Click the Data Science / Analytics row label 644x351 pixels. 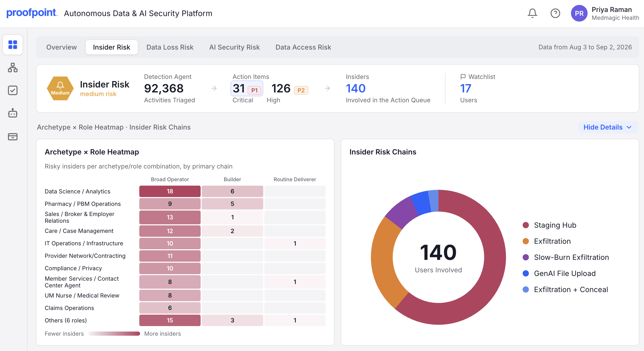pos(77,191)
